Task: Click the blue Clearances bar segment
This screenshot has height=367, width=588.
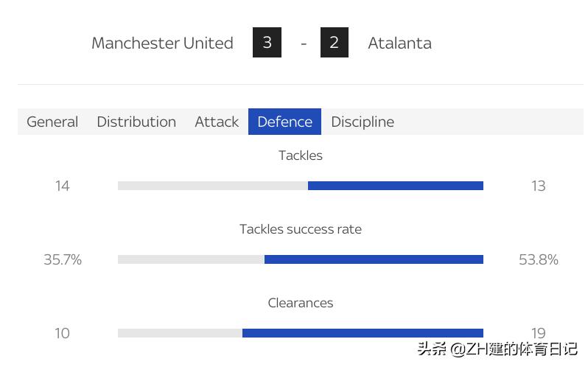Action: click(x=363, y=333)
